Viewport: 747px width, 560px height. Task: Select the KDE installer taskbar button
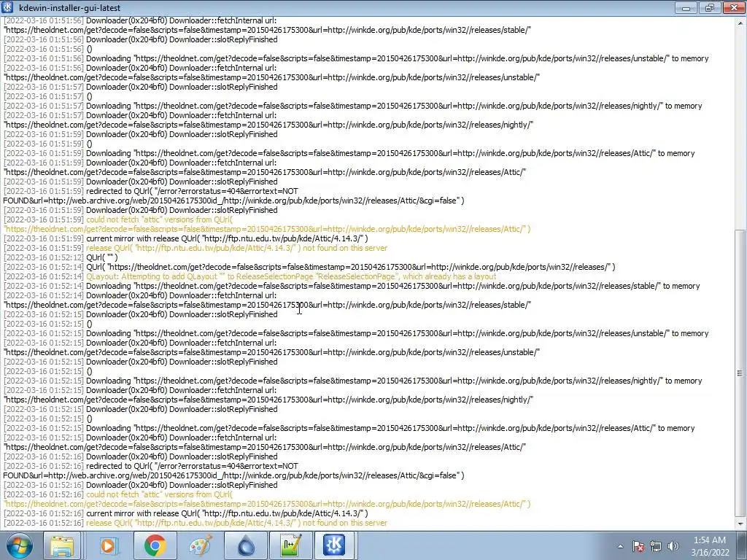(334, 545)
